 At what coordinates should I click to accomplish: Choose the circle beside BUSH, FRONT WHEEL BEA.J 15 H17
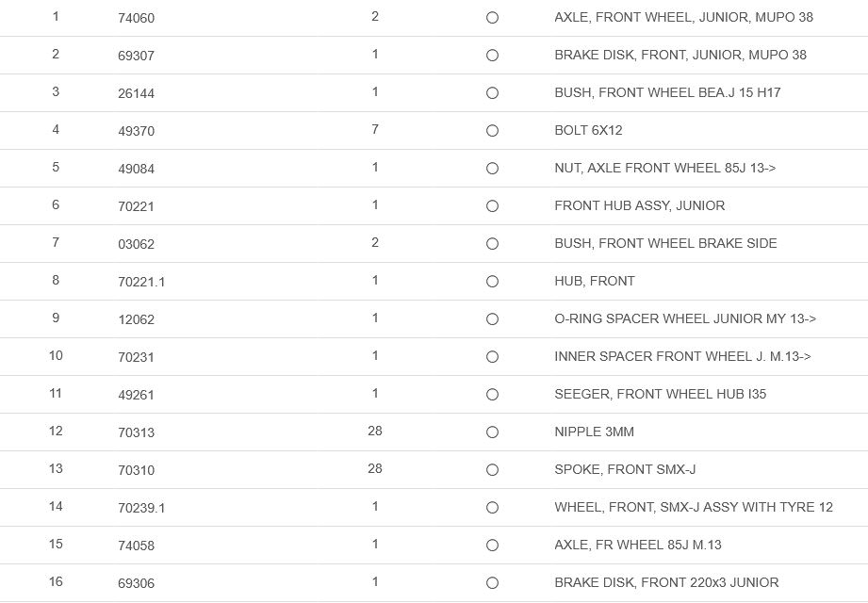(492, 93)
